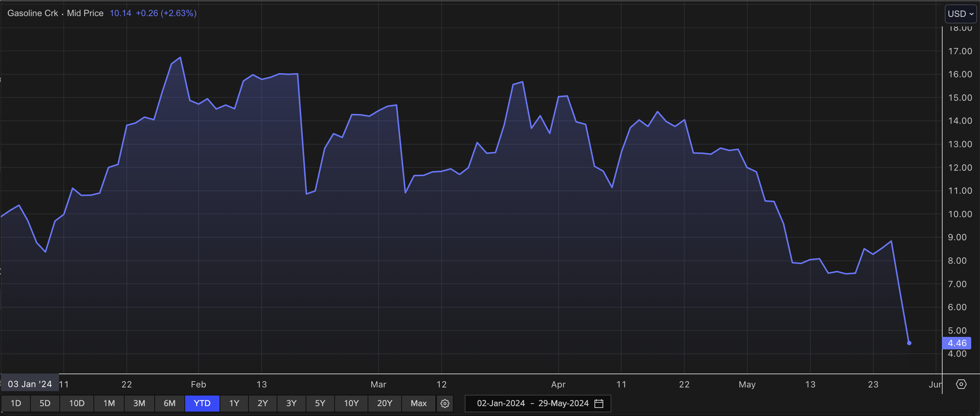Pick the 10Y time range

tap(351, 404)
